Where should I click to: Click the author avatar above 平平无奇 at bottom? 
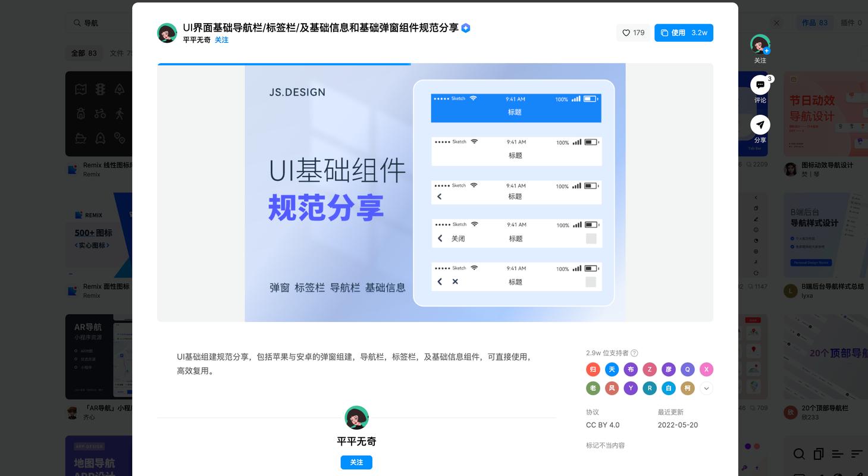356,418
